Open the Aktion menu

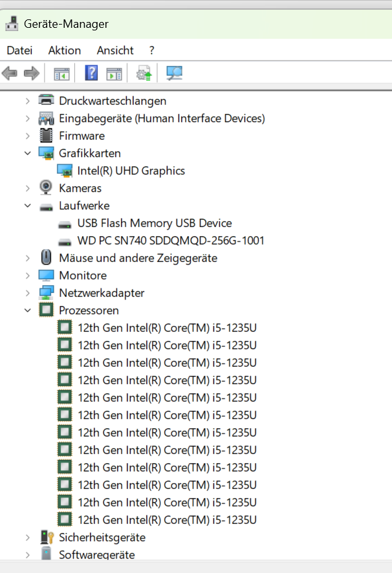tap(64, 50)
